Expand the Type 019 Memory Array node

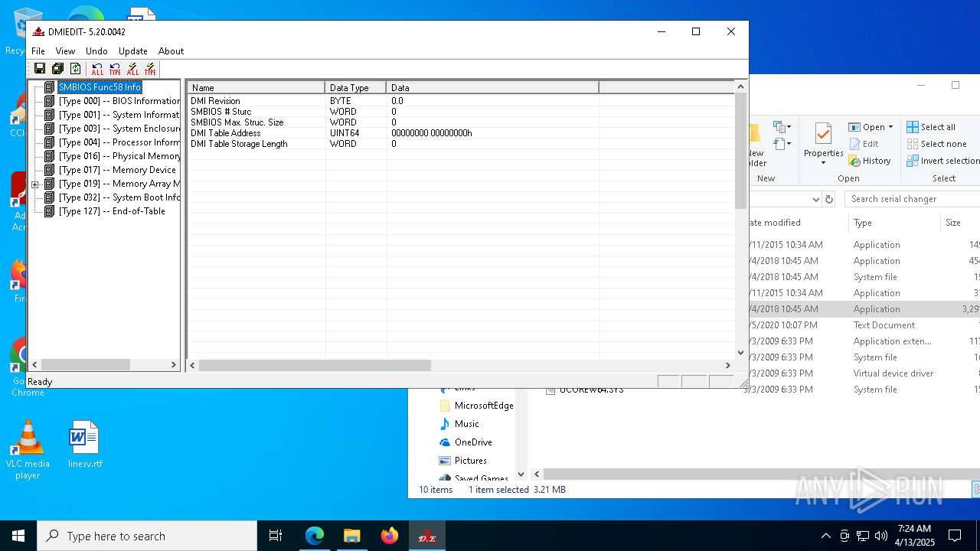point(35,184)
